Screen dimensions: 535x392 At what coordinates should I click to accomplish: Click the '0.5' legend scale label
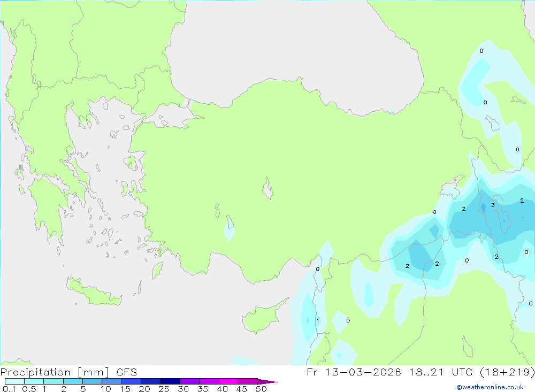pyautogui.click(x=29, y=389)
